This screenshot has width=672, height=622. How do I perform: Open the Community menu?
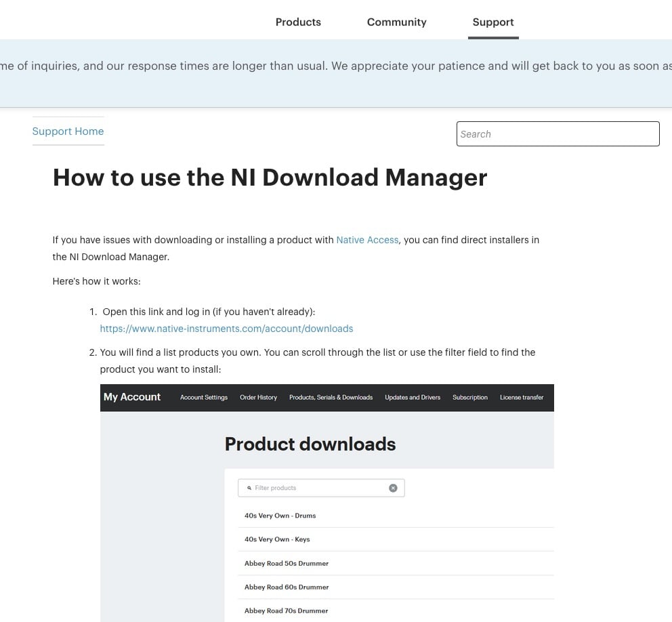pos(396,22)
